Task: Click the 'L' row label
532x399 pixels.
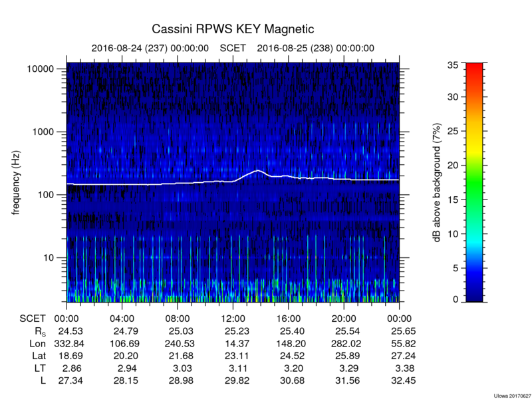Action: [43, 380]
